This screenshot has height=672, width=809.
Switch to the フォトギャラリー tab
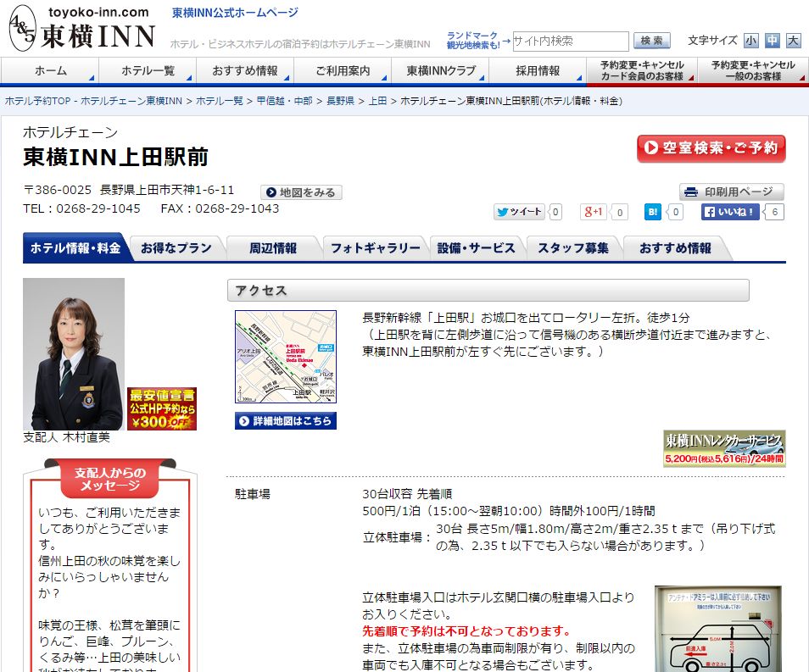click(x=375, y=248)
